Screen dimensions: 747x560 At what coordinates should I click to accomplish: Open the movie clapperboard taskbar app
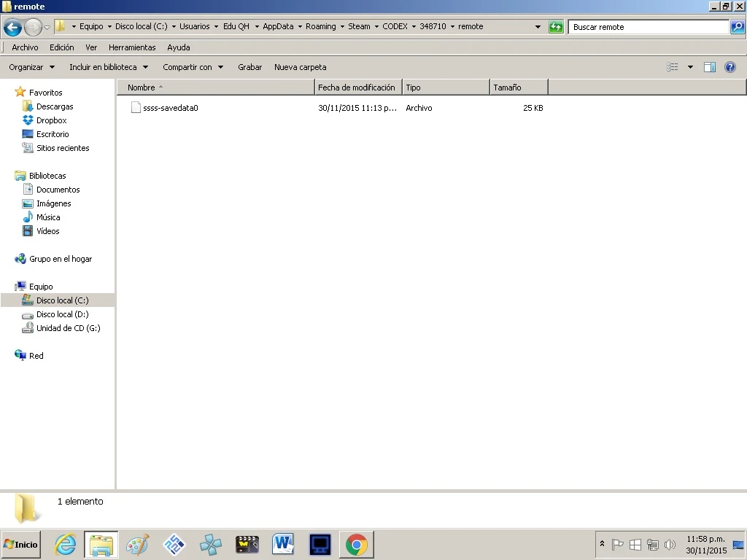click(x=247, y=544)
